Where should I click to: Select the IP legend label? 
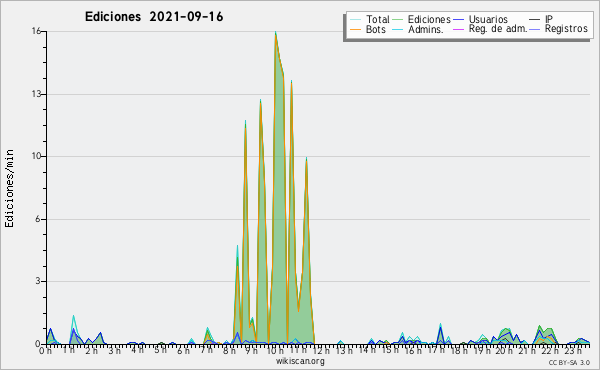[549, 19]
